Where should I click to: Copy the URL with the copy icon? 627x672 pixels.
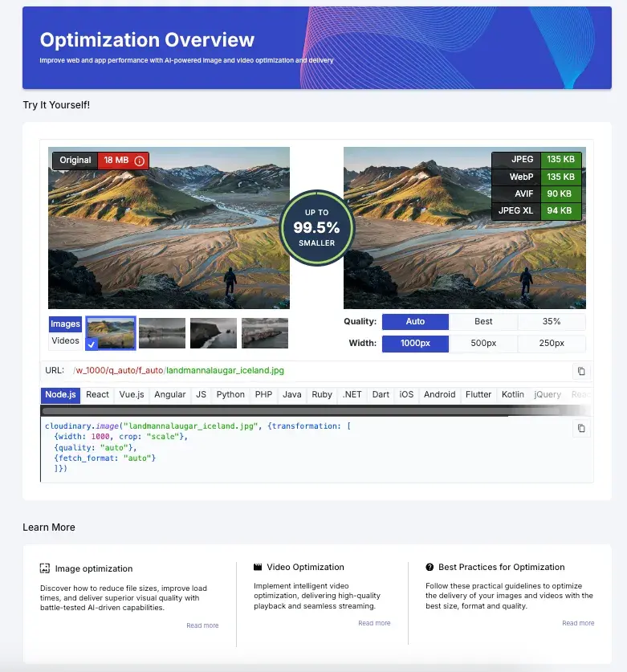coord(581,371)
